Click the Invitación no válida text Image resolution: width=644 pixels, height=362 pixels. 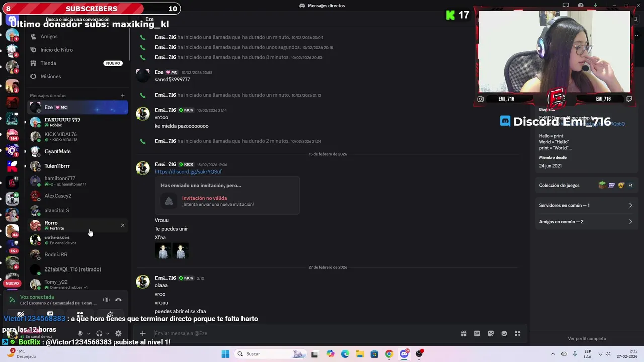(x=204, y=198)
